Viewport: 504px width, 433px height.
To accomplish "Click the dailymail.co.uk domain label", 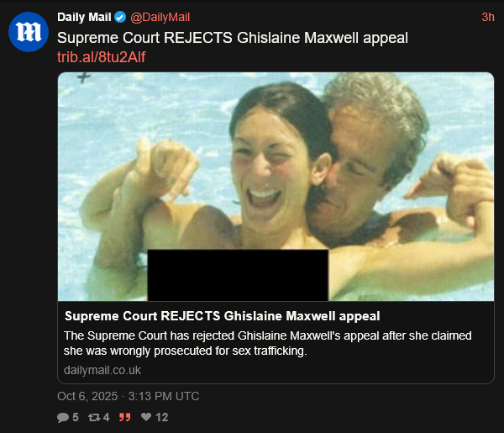I will 102,370.
